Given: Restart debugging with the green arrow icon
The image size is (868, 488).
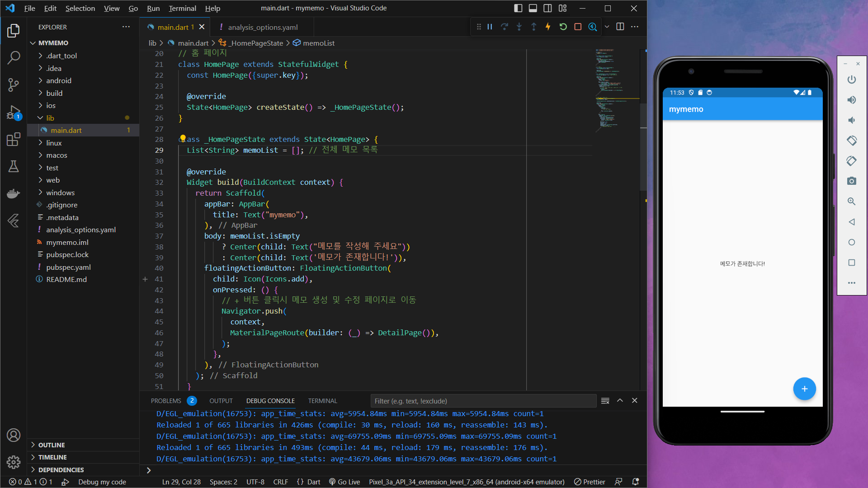Looking at the screenshot, I should [563, 27].
